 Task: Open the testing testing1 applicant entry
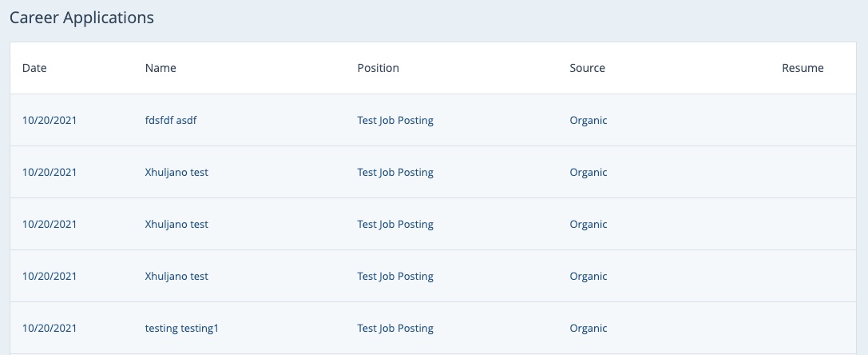[181, 329]
